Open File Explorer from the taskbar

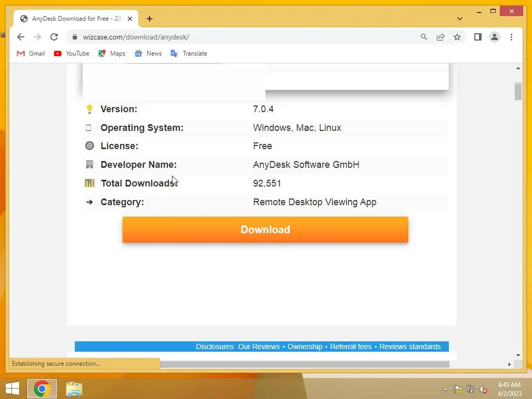click(x=74, y=389)
